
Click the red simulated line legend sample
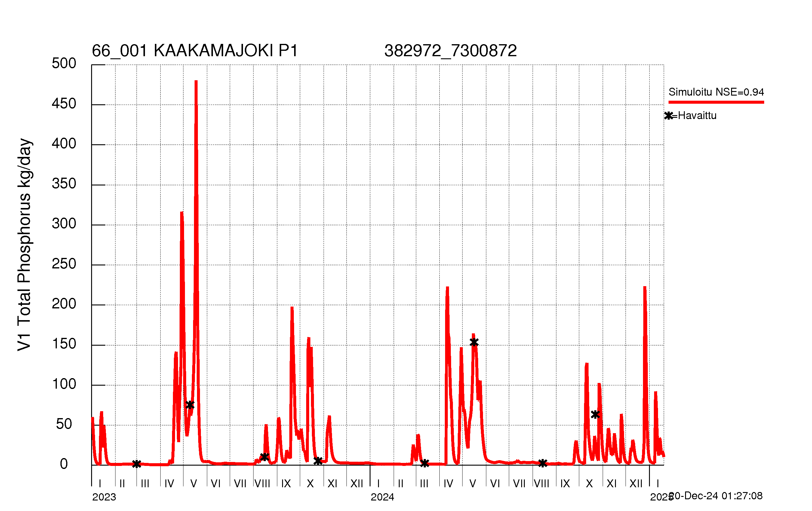point(716,102)
